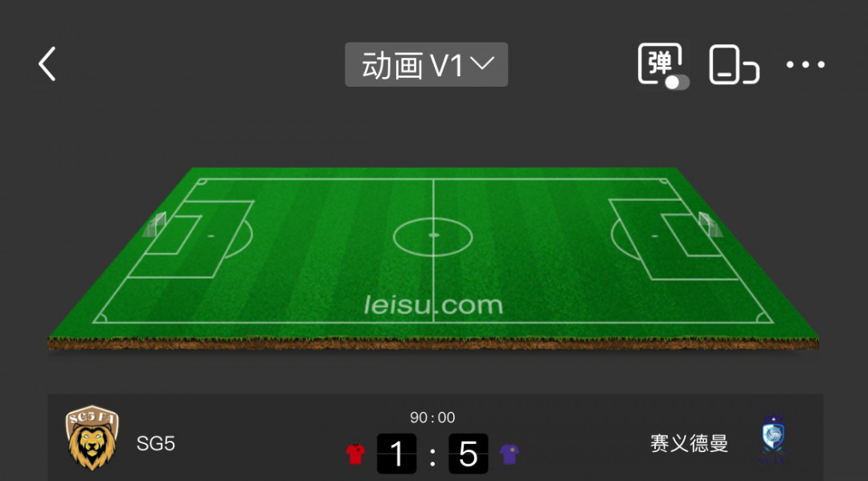Open the 动画 V1 source dropdown
Viewport: 868px width, 481px height.
coord(426,65)
